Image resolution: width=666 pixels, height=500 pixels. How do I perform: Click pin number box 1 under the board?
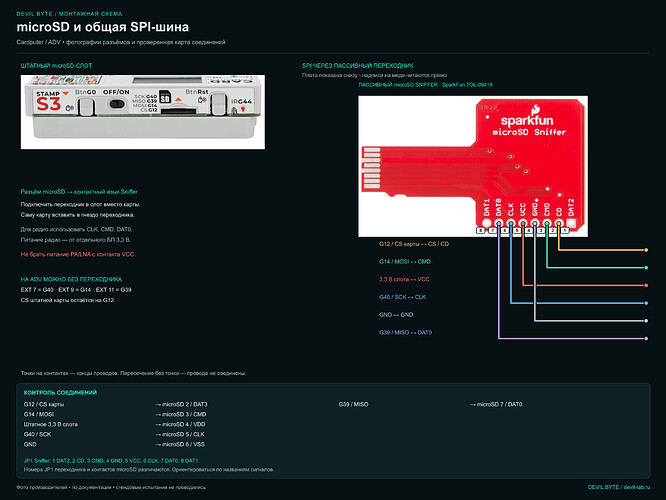[565, 231]
